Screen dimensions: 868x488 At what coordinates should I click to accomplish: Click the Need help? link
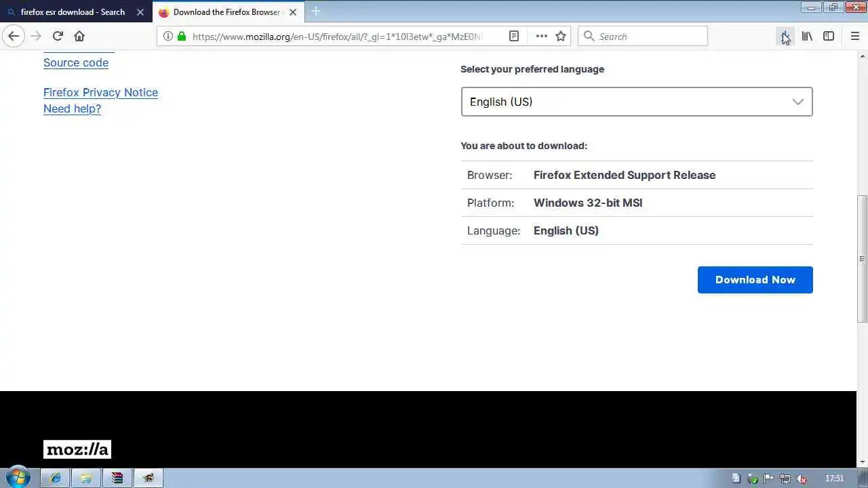pos(72,108)
